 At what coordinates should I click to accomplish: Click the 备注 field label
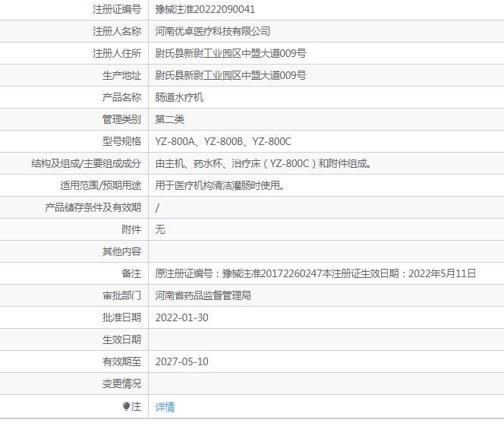pos(131,273)
